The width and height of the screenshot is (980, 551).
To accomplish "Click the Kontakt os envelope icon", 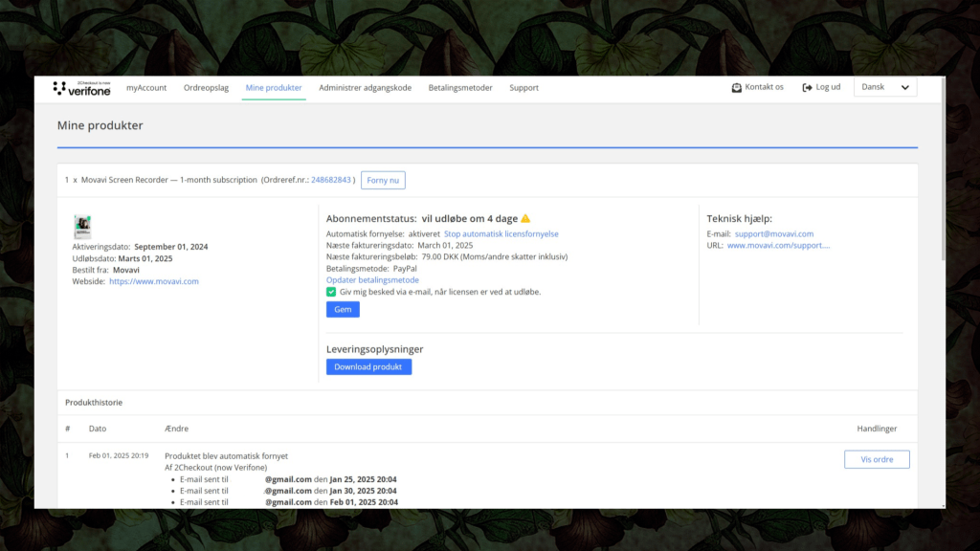I will [x=736, y=87].
